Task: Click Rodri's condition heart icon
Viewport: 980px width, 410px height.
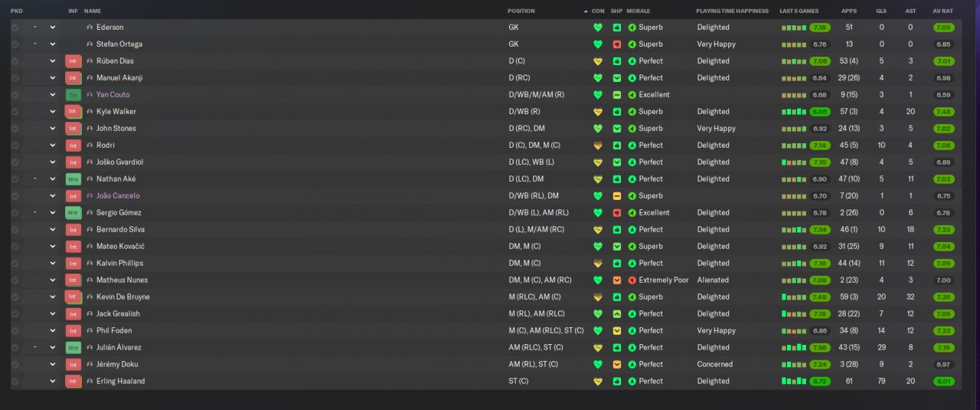Action: click(x=598, y=146)
